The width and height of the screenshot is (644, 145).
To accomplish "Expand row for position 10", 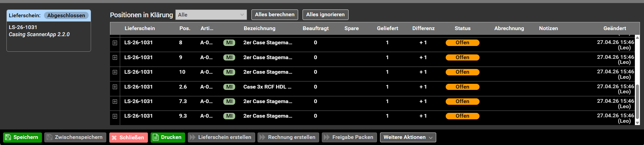I will pyautogui.click(x=115, y=72).
